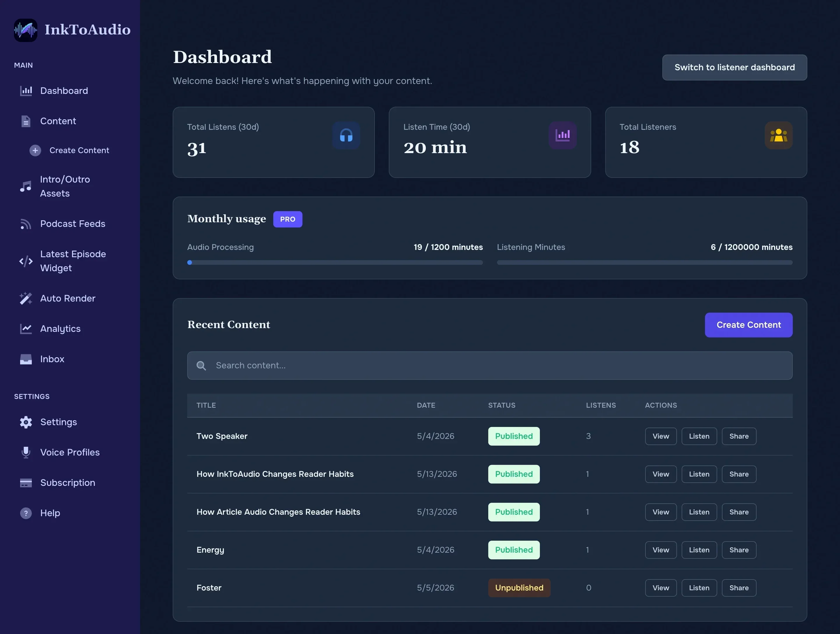View the Foster content
The image size is (840, 634).
(x=661, y=588)
